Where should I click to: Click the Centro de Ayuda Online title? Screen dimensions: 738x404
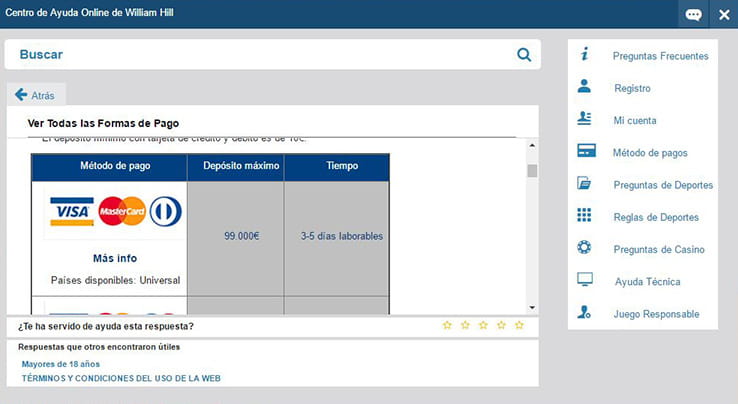click(x=89, y=13)
